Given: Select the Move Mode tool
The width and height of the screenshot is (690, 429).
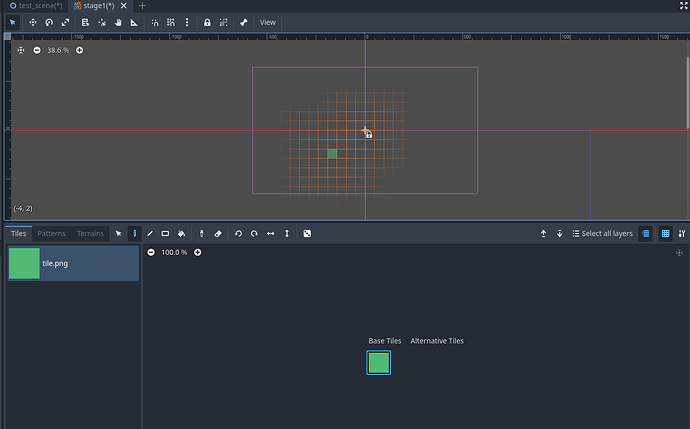Looking at the screenshot, I should tap(32, 22).
